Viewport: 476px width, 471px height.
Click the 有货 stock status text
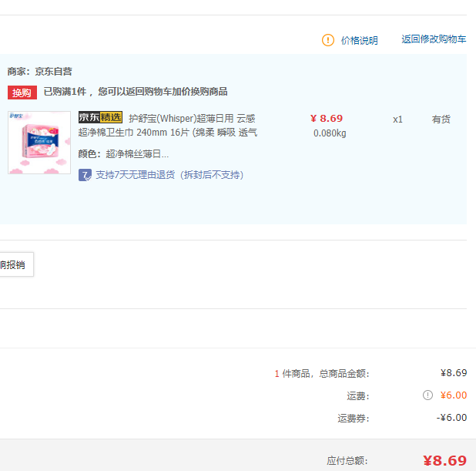coord(441,119)
